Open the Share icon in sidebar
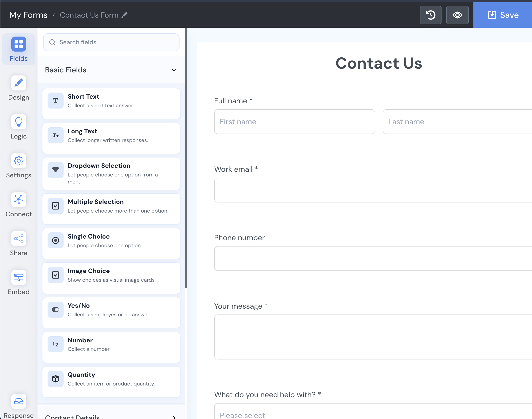The height and width of the screenshot is (419, 532). (19, 239)
